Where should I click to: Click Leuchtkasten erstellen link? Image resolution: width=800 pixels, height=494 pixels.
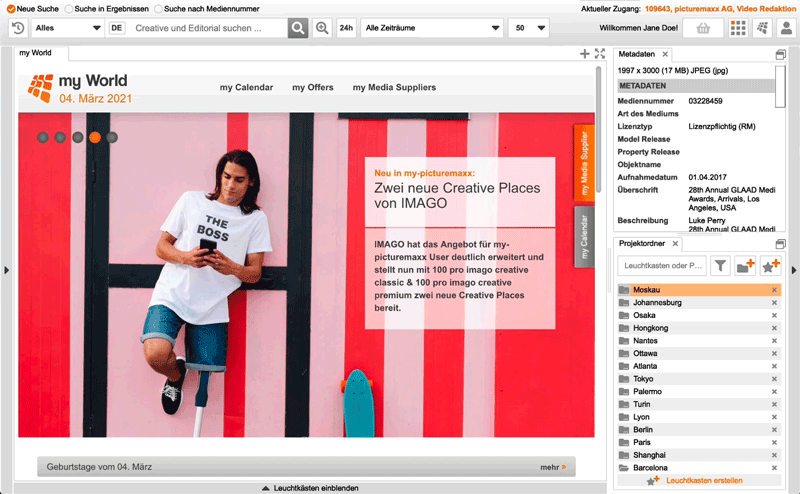point(705,481)
